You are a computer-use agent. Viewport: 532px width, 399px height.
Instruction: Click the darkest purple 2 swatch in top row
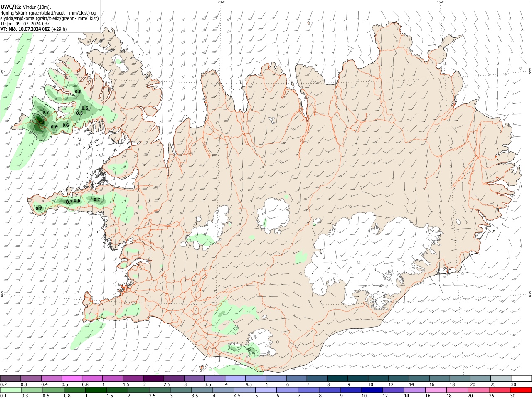[153, 378]
